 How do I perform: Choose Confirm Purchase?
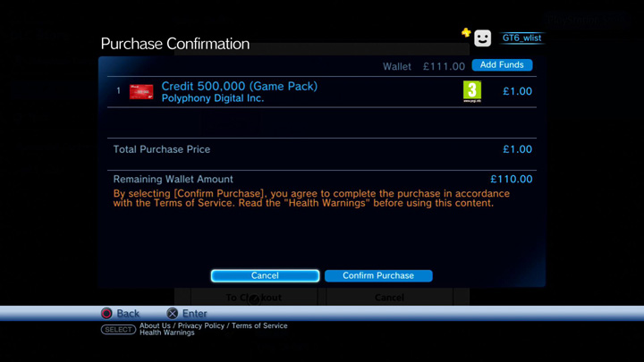click(x=378, y=275)
